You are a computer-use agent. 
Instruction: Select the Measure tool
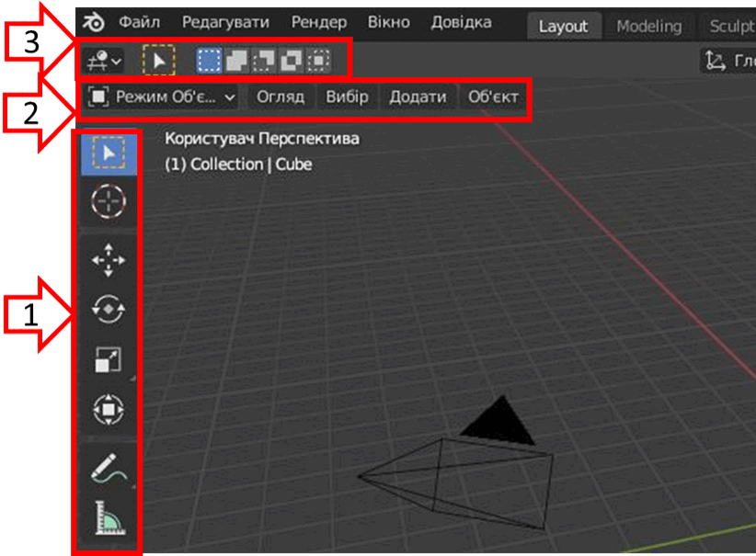pyautogui.click(x=109, y=518)
